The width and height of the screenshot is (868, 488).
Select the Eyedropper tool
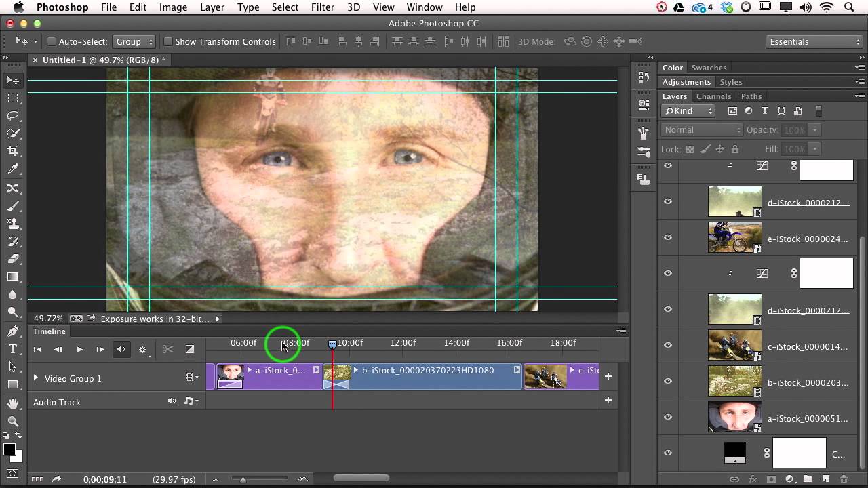click(x=13, y=169)
